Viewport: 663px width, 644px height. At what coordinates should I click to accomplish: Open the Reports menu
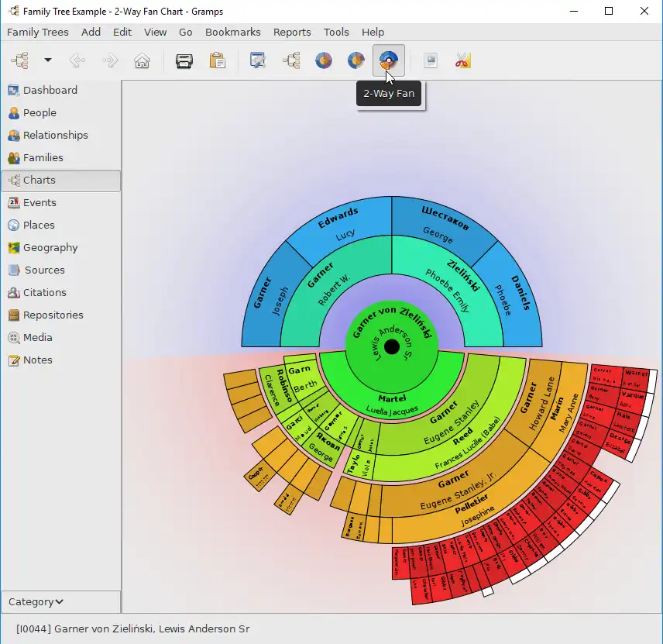pyautogui.click(x=292, y=32)
